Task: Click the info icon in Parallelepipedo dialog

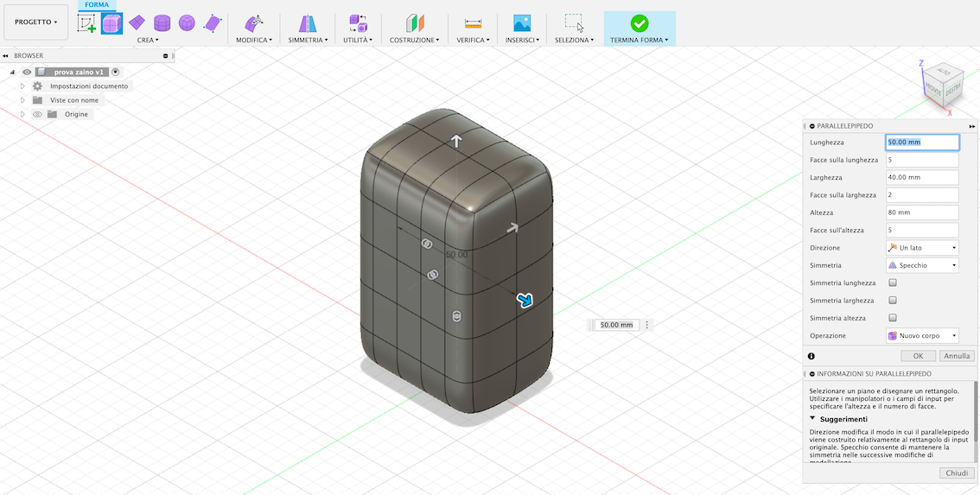Action: pos(811,356)
